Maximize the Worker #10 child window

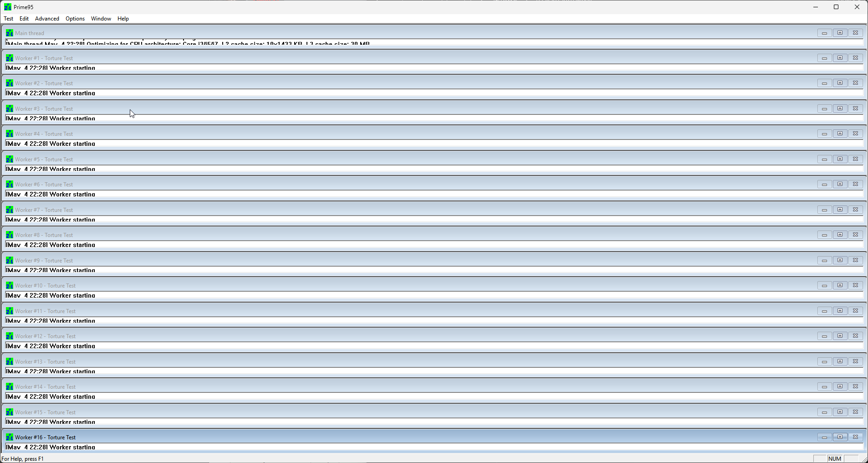pos(840,285)
